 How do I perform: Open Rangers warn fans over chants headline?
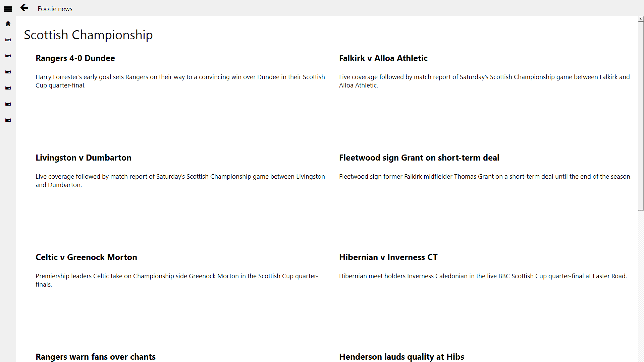[95, 357]
